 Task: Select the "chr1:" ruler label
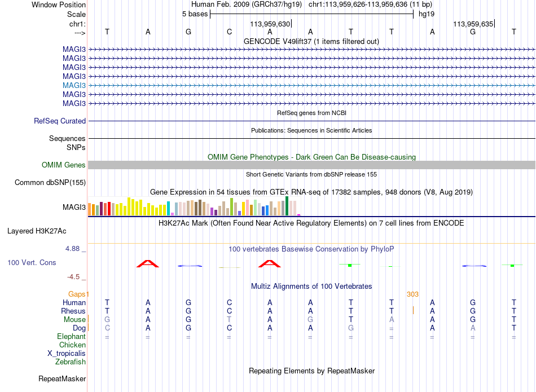click(77, 24)
